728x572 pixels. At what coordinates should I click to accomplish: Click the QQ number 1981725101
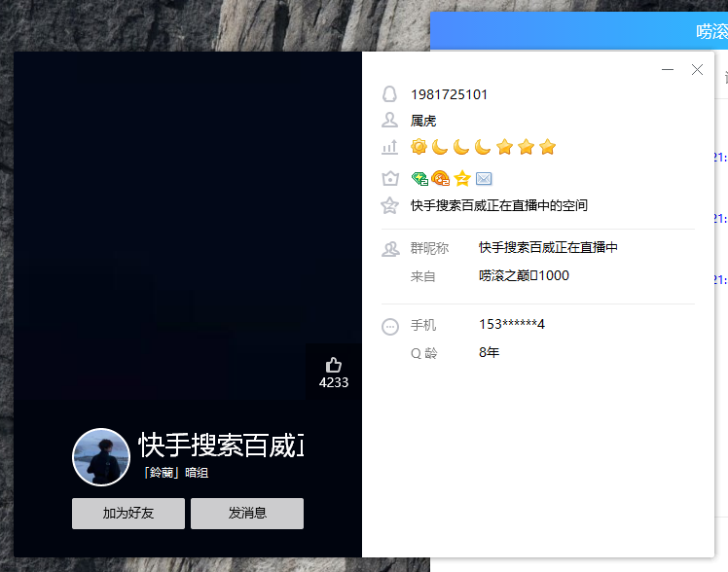449,94
